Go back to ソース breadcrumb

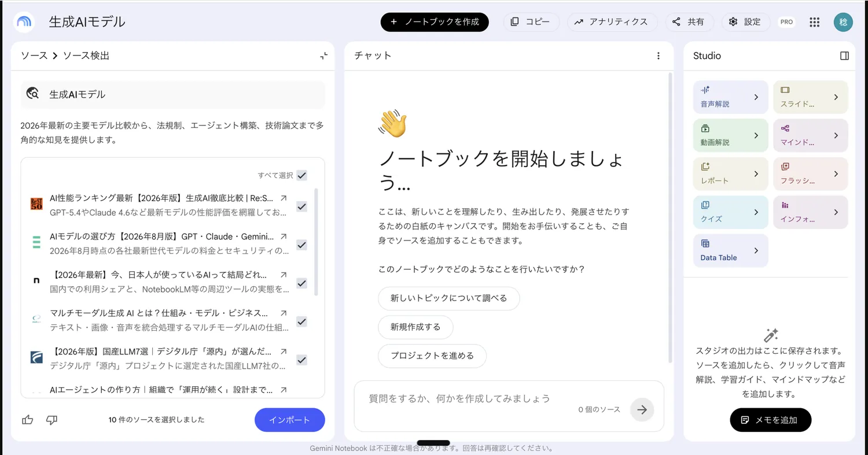tap(34, 56)
